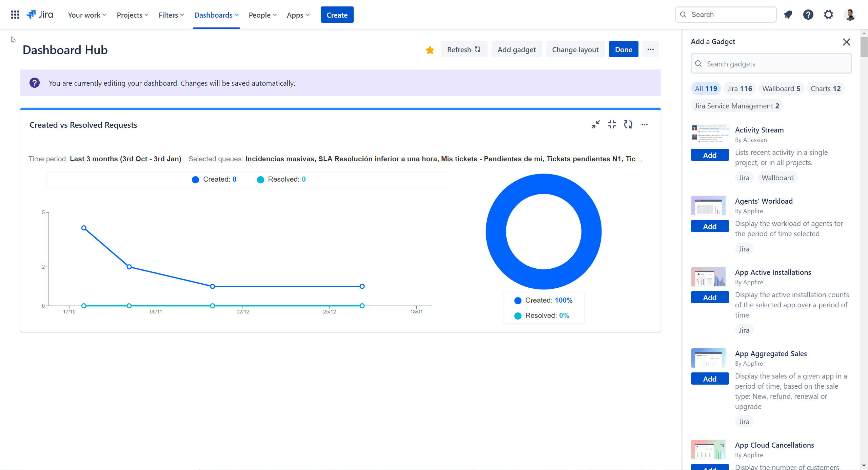Viewport: 868px width, 470px height.
Task: Click the gadget's collapse-to-center arrows icon
Action: click(x=612, y=125)
